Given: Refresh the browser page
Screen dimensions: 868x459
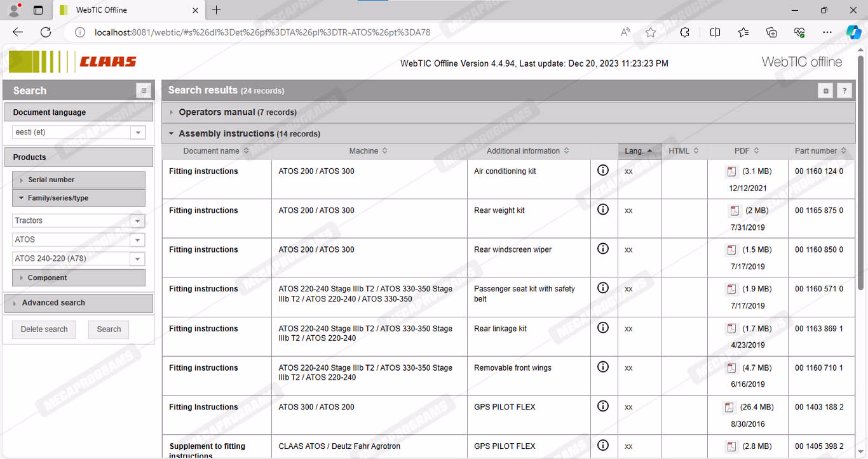Looking at the screenshot, I should click(46, 32).
